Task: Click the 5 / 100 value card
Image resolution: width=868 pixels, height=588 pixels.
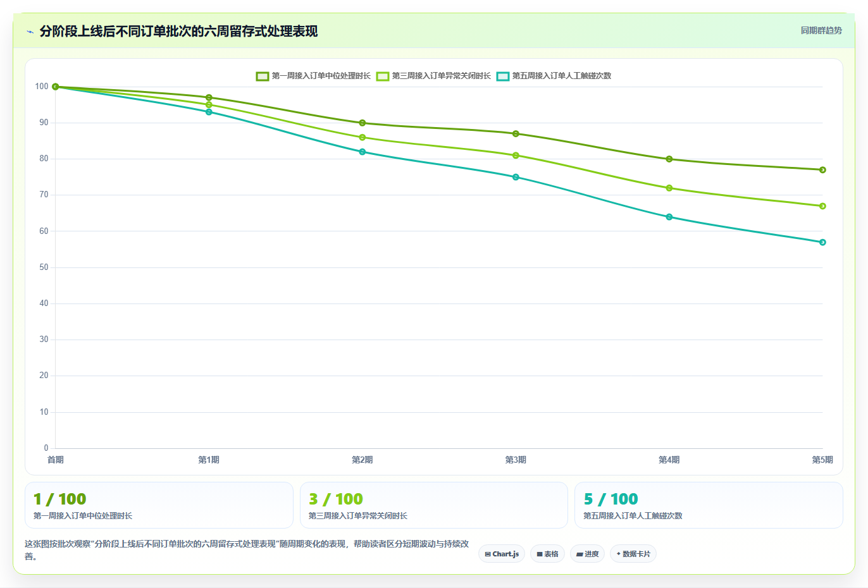Action: tap(709, 505)
